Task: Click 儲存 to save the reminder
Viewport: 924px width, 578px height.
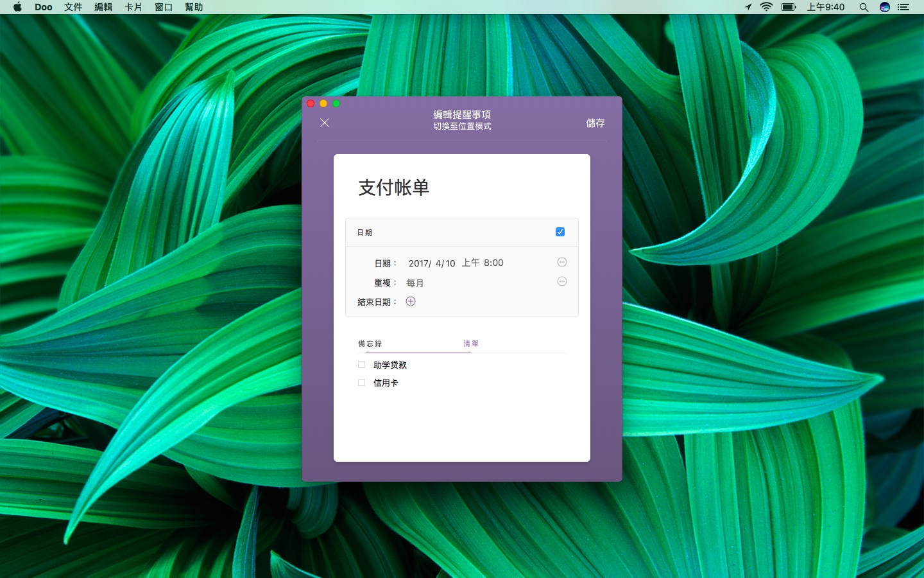Action: point(595,123)
